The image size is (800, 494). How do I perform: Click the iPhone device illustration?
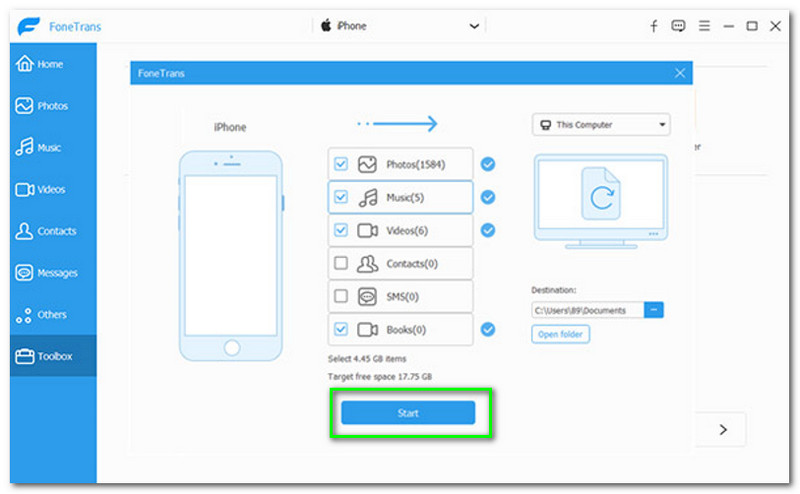coord(231,256)
